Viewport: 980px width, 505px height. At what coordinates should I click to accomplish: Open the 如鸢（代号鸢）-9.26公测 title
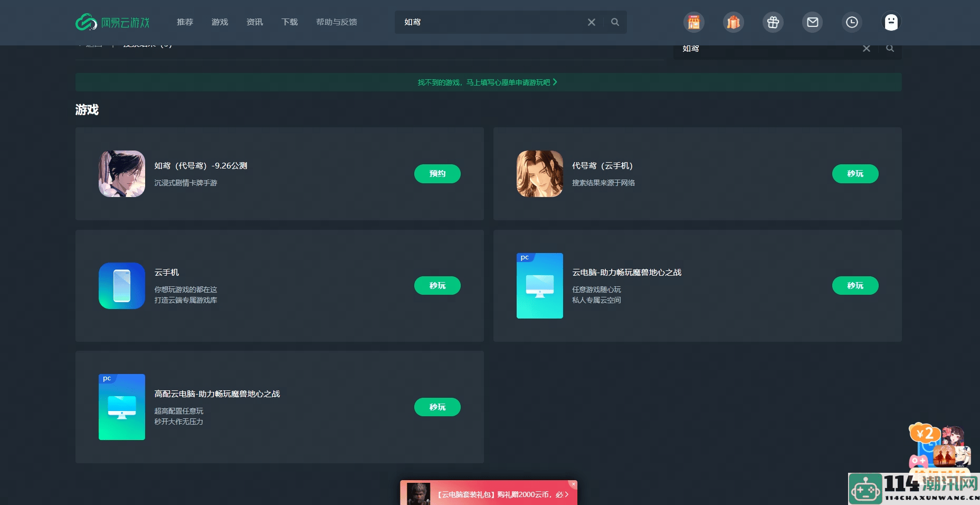(x=201, y=166)
